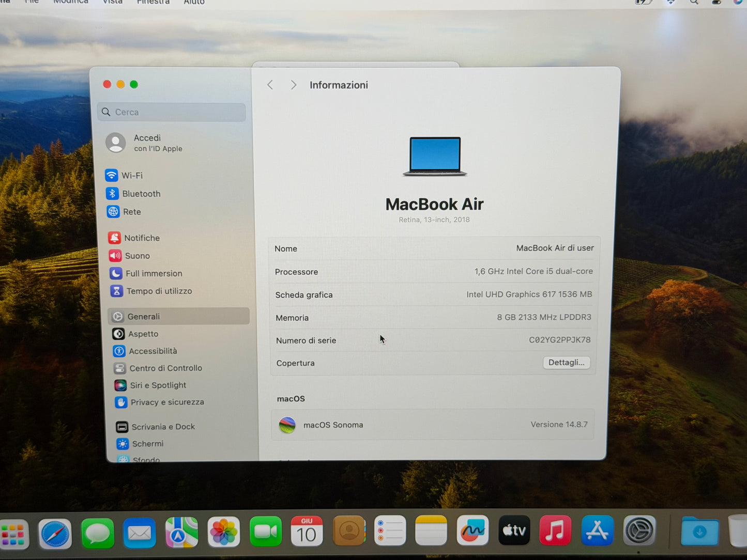747x560 pixels.
Task: Open Safari from the Dock
Action: pos(55,534)
